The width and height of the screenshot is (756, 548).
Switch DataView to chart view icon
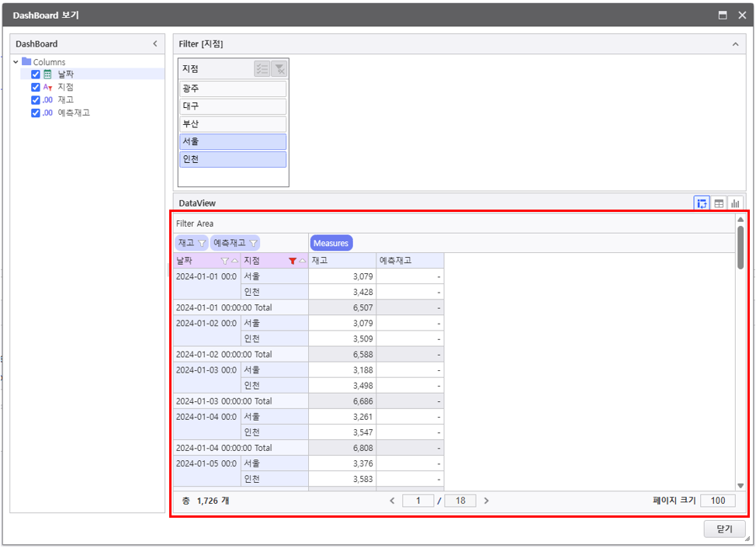(734, 203)
